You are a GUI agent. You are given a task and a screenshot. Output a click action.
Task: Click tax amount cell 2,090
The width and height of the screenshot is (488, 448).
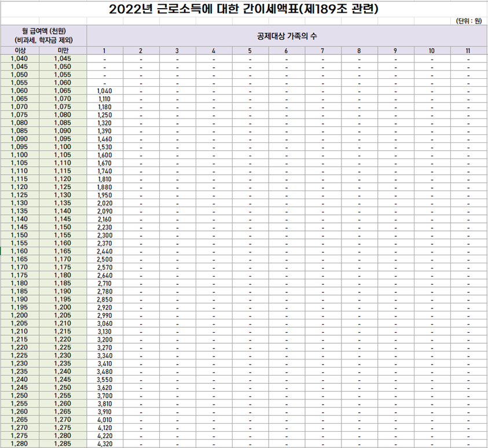[105, 211]
